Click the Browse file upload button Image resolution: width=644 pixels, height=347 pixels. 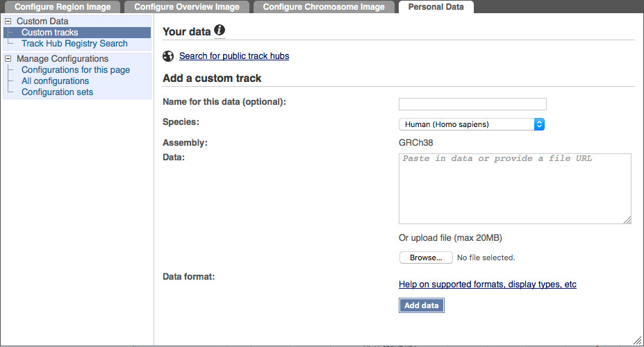pos(426,257)
